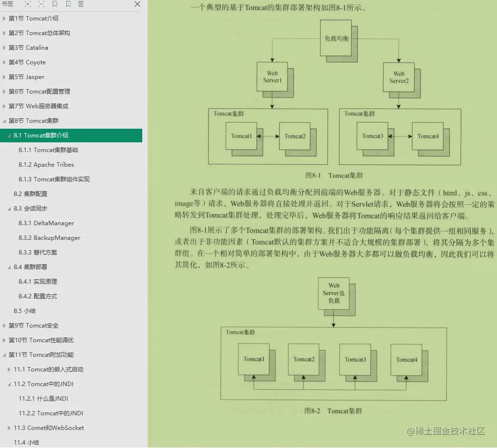497x448 pixels.
Task: Click the Web Server2 box in diagram
Action: point(399,77)
